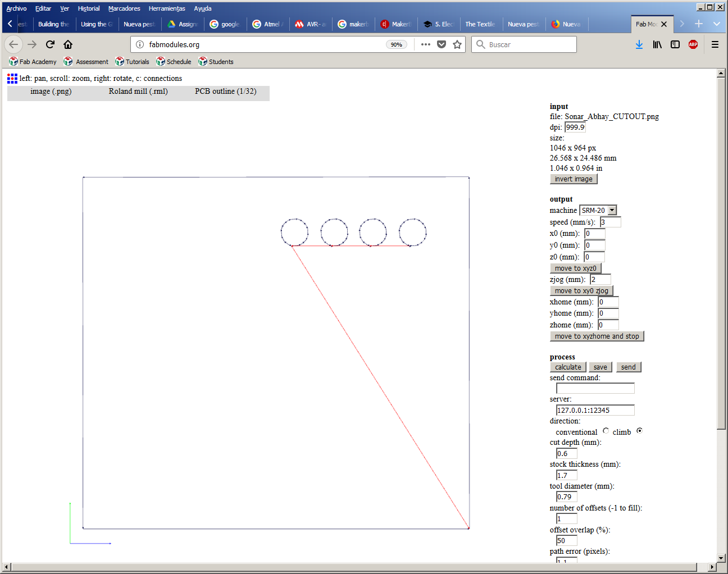Select climb cutting direction
This screenshot has width=728, height=574.
click(639, 431)
